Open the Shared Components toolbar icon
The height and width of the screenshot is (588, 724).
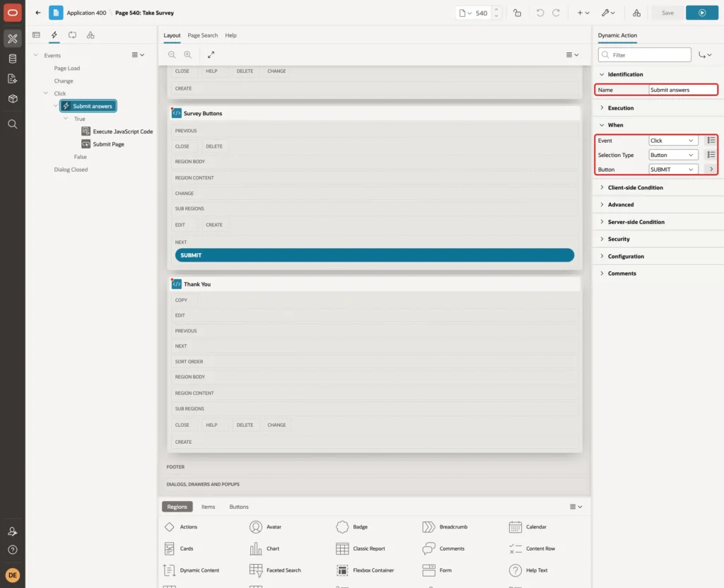pos(636,13)
